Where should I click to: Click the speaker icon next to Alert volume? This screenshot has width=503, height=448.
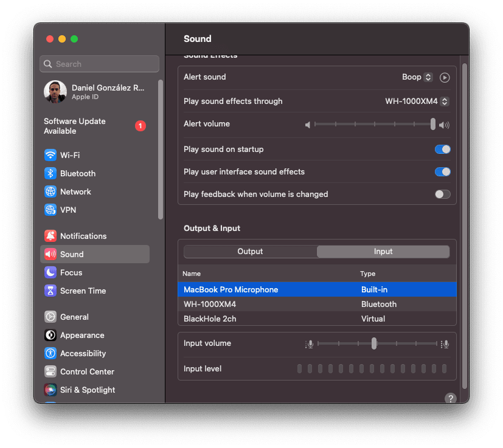pos(308,123)
